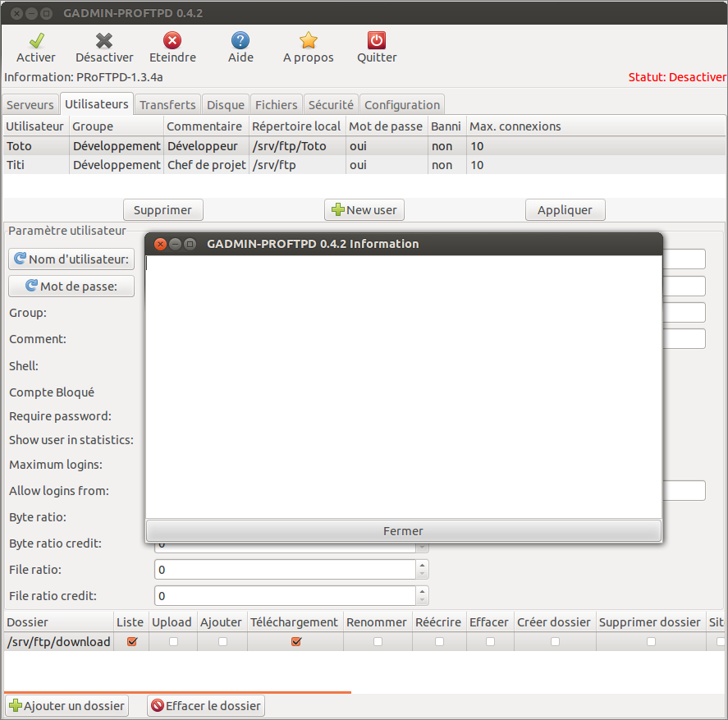This screenshot has height=720, width=728.
Task: Generate random Mot de passe
Action: coord(71,286)
